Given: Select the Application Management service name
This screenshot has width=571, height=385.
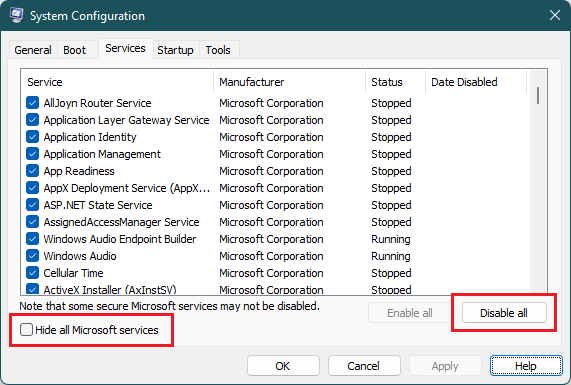Looking at the screenshot, I should [102, 154].
